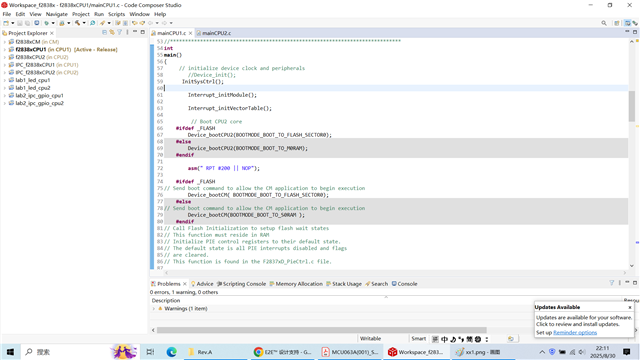The height and width of the screenshot is (360, 640).
Task: Open the Flash dropdown arrow
Action: 109,23
